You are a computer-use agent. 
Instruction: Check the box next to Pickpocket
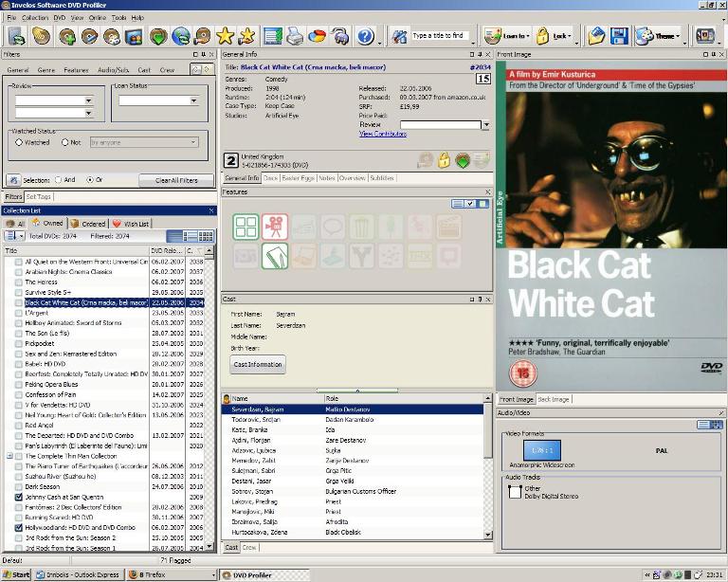(x=19, y=344)
